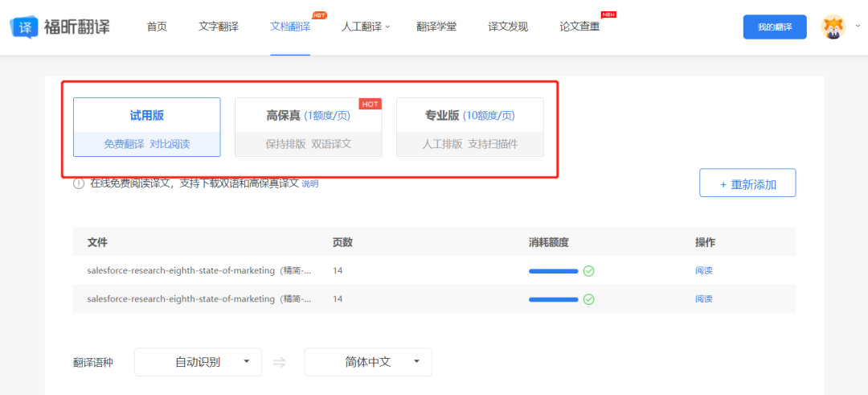Click the info icon beside 在线免费阅读译文
The width and height of the screenshot is (868, 395).
pos(79,184)
